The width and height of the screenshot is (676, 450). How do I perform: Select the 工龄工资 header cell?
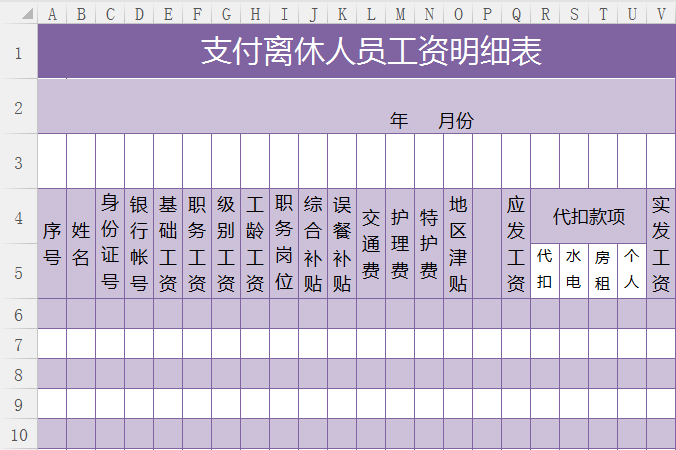(x=255, y=243)
